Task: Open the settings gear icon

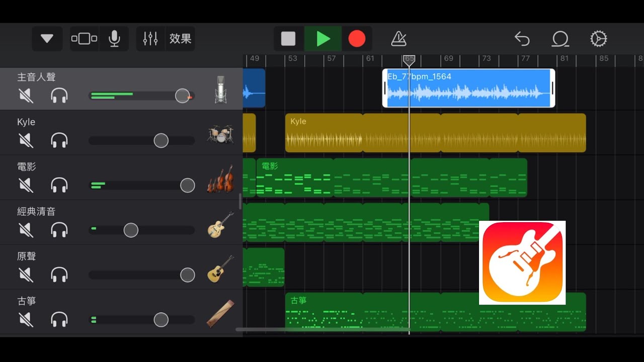Action: 598,39
